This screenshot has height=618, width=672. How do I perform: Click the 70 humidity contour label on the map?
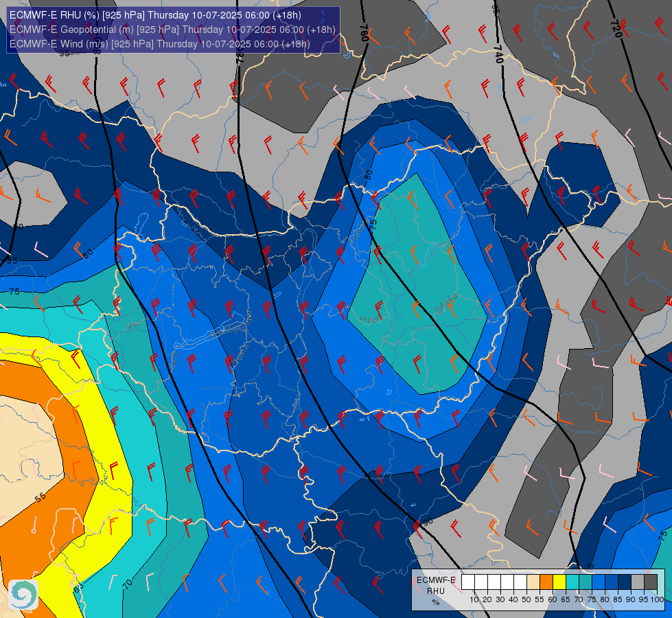click(x=127, y=583)
